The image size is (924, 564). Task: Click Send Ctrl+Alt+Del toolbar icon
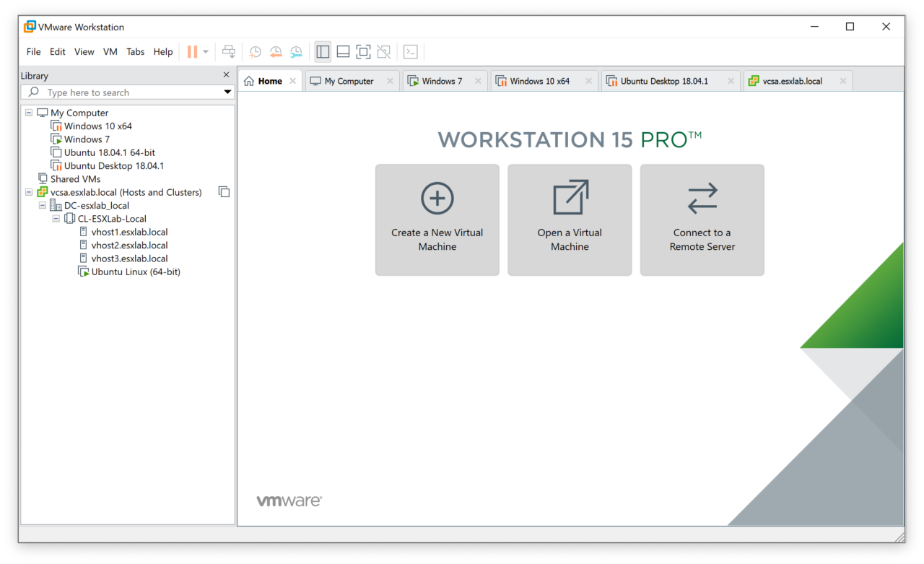[x=229, y=52]
